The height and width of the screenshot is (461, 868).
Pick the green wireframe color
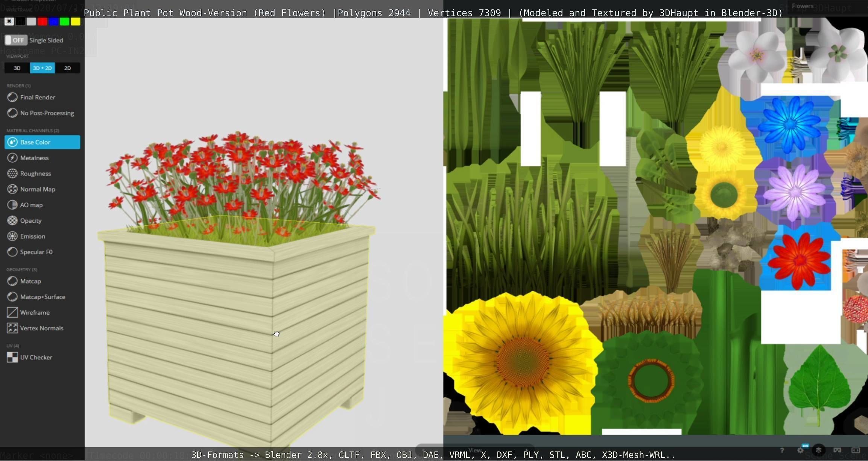64,21
